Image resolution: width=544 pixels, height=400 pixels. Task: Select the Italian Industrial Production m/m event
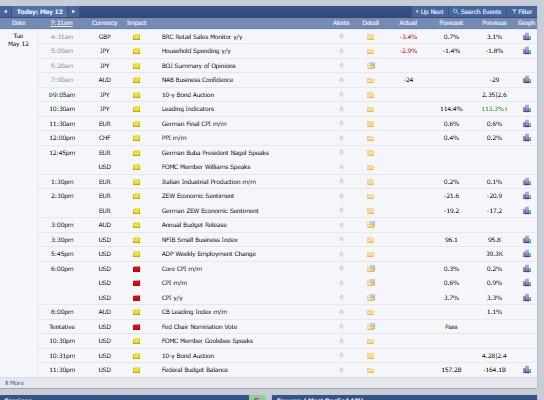(209, 182)
